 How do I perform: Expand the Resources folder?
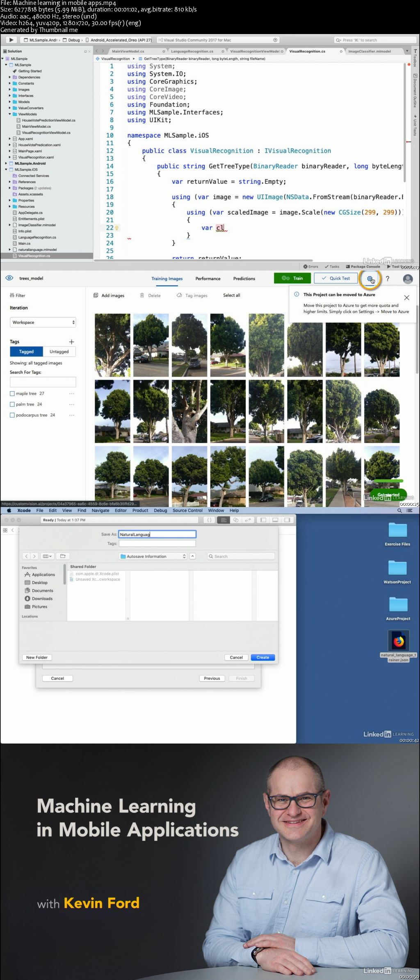tap(10, 207)
